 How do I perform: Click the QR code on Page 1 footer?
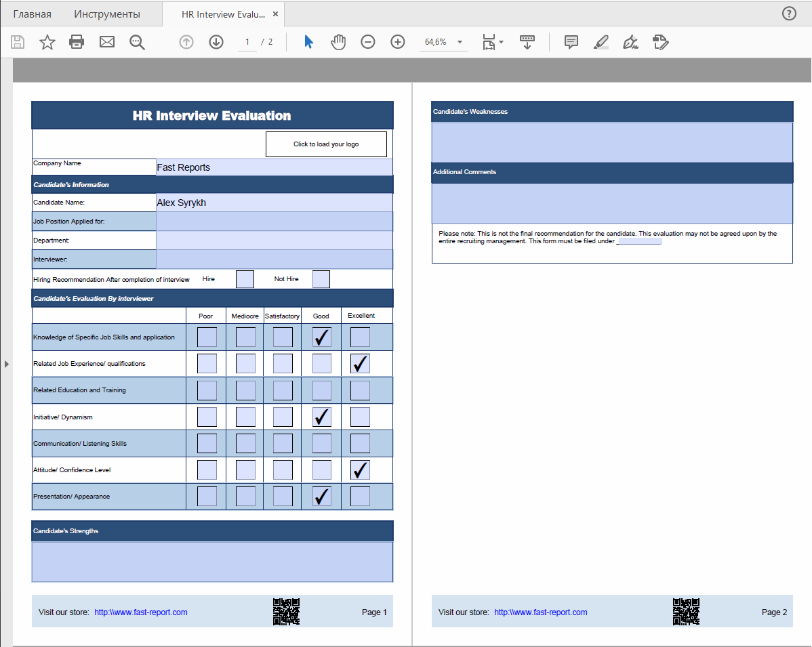(x=287, y=611)
